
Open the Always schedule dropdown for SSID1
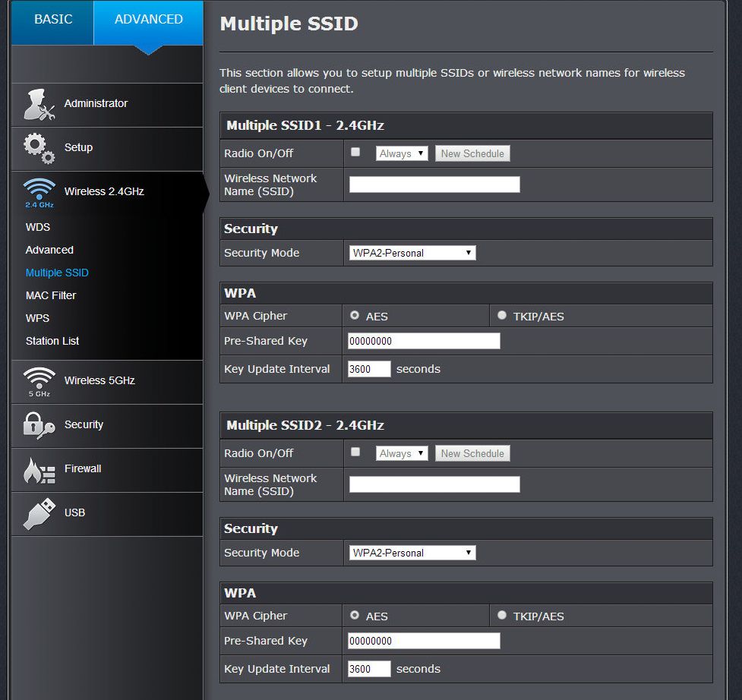(x=402, y=153)
